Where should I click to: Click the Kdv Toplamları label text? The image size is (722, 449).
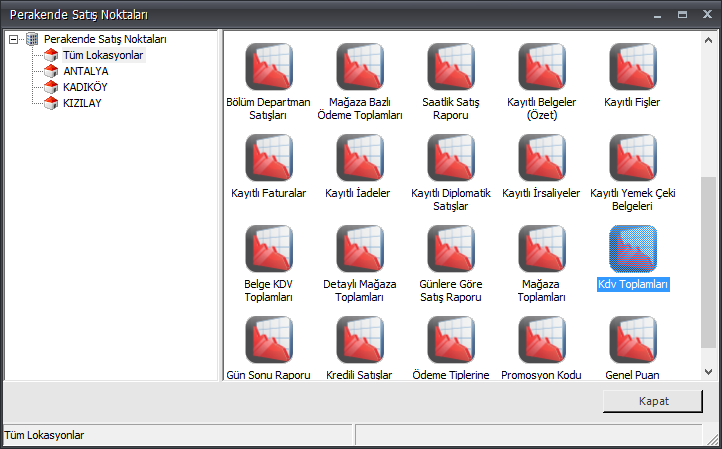coord(633,285)
